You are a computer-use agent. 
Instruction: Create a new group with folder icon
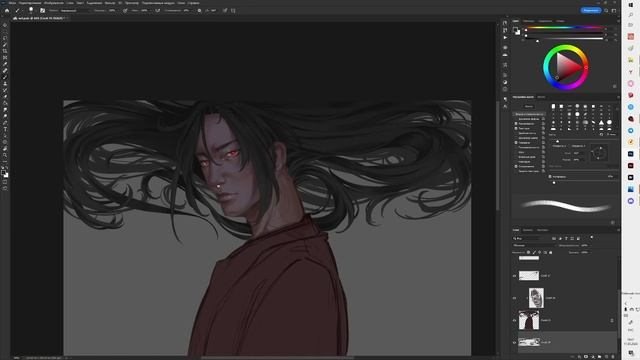[600, 357]
